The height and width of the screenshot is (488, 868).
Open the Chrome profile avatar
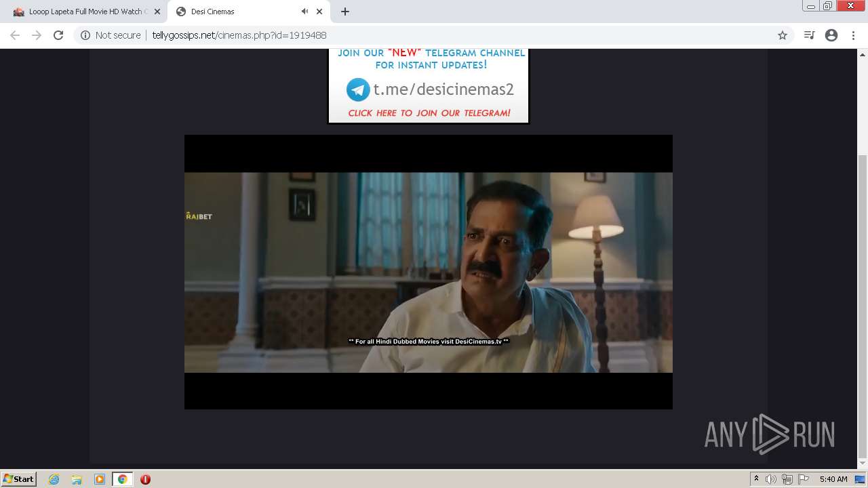click(831, 35)
